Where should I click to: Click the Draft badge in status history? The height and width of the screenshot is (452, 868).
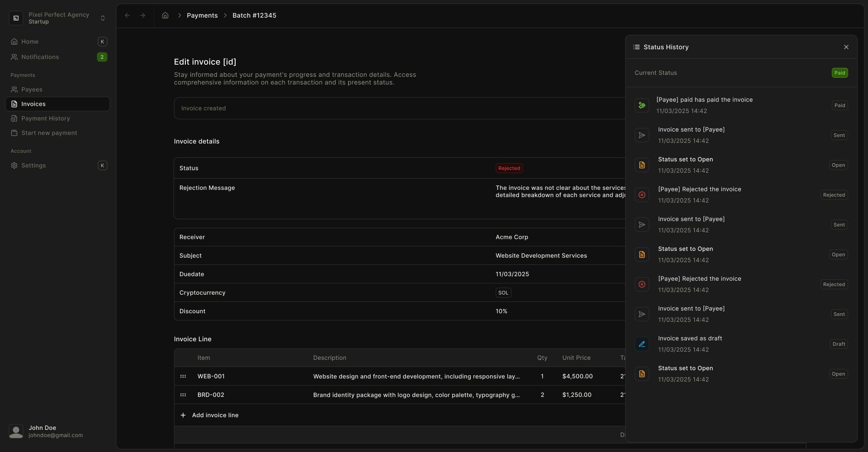839,344
